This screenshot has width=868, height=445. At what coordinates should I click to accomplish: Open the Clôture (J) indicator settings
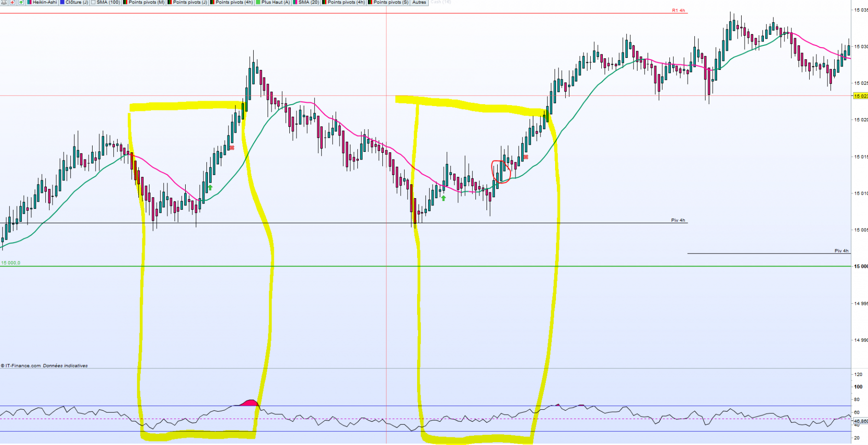pyautogui.click(x=77, y=2)
